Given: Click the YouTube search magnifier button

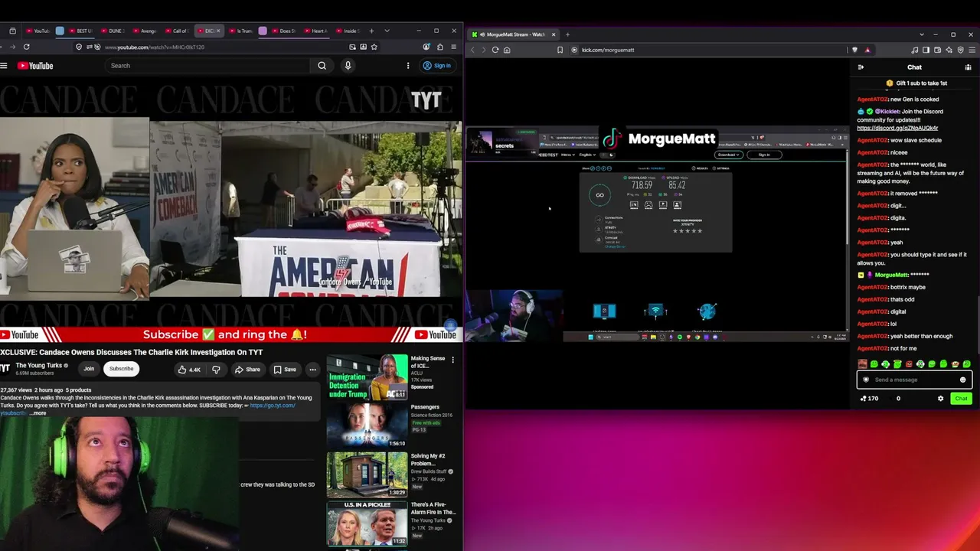Looking at the screenshot, I should (322, 66).
